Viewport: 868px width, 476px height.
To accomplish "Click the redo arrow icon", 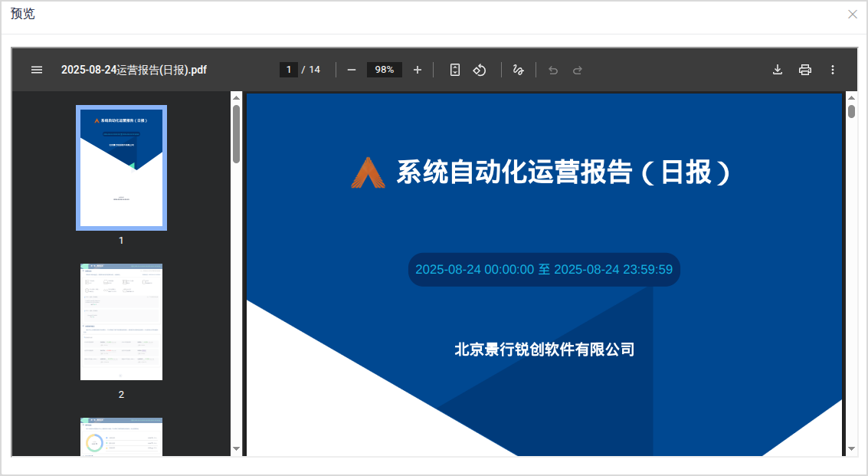I will click(x=578, y=70).
